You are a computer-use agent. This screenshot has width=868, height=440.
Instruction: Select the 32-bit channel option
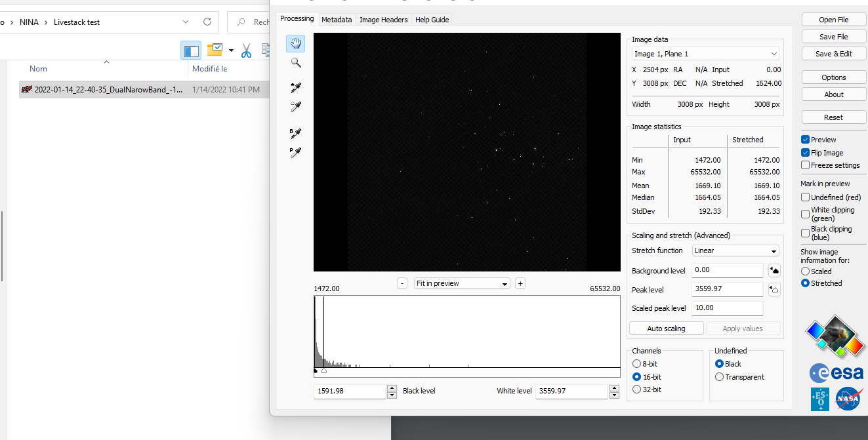(636, 390)
